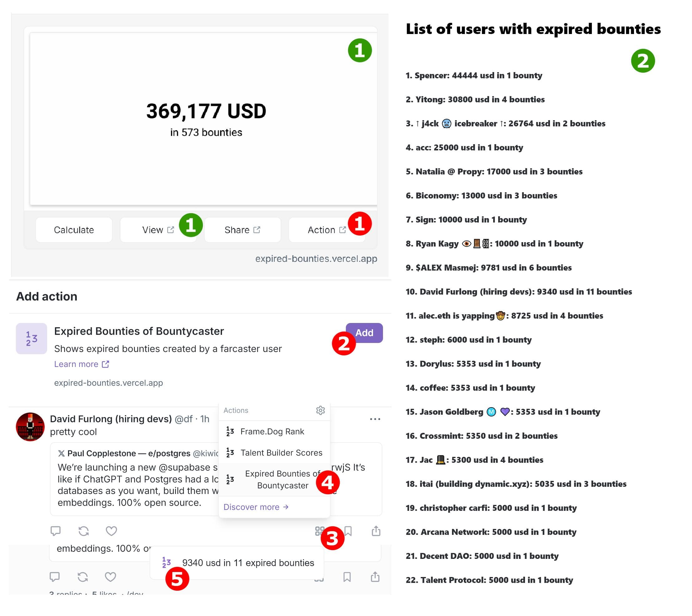Choose Talent Builder Scores action
692x616 pixels.
click(x=281, y=452)
